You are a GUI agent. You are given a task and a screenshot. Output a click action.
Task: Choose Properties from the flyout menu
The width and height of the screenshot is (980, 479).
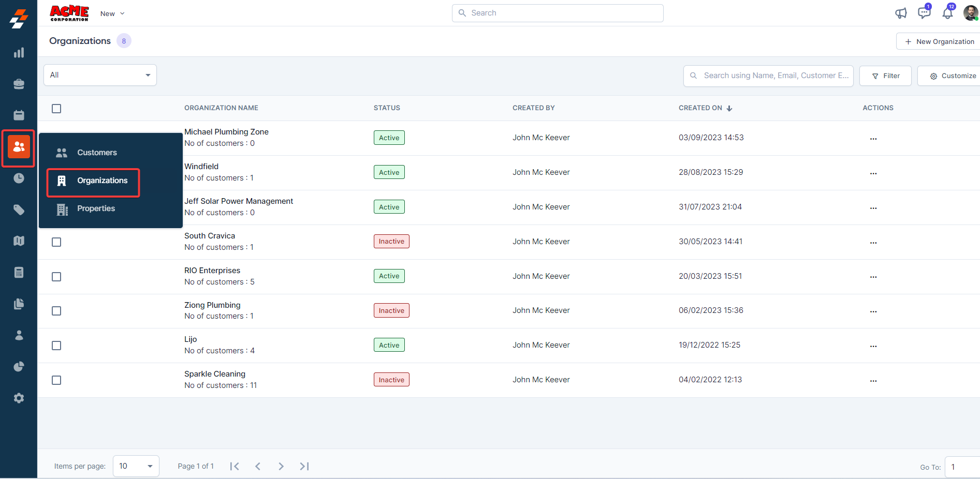[96, 208]
